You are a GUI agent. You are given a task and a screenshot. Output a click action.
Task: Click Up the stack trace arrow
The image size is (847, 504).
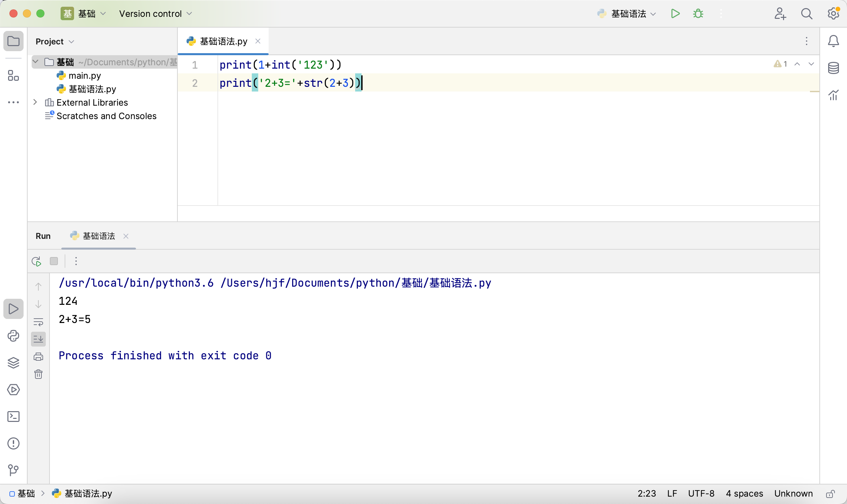(38, 286)
